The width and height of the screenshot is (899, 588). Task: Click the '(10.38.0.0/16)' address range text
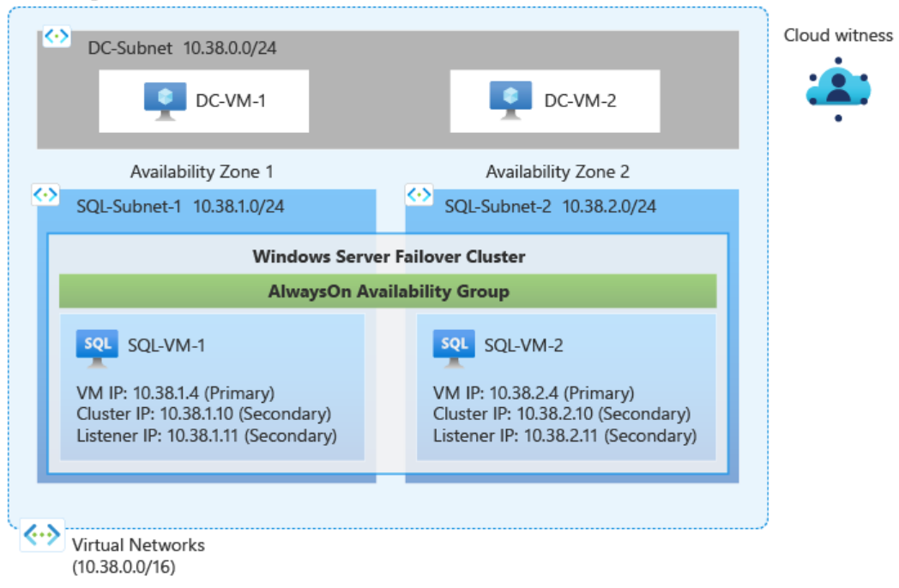124,567
